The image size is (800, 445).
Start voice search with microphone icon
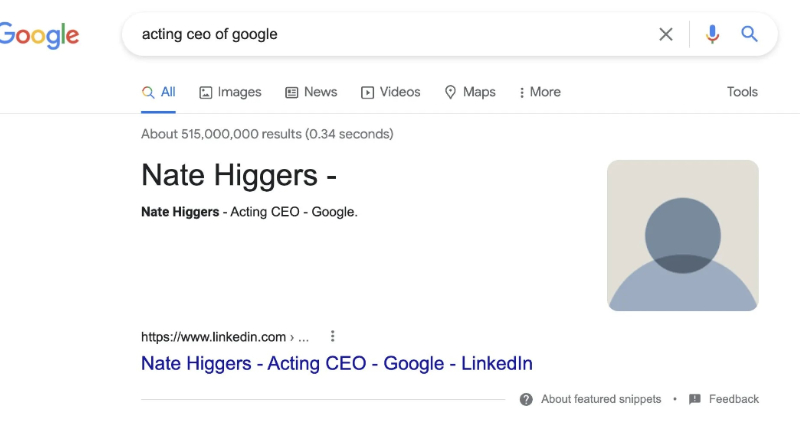712,34
